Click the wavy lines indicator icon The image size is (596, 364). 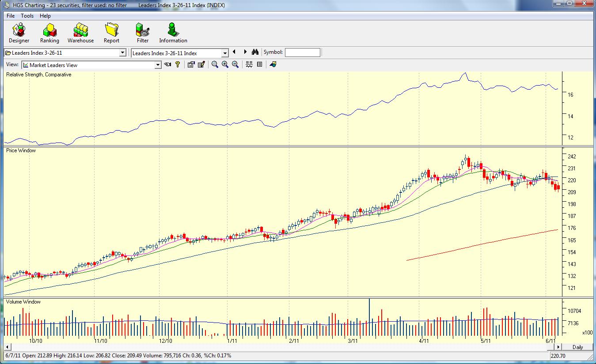(x=249, y=64)
